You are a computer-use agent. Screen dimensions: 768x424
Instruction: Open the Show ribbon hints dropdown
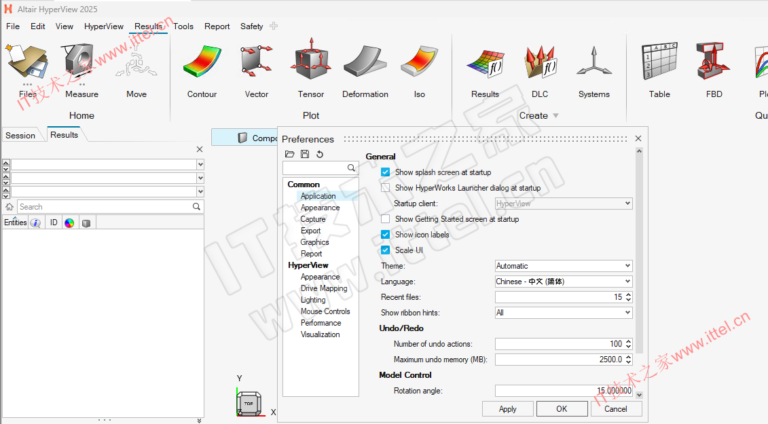[563, 312]
